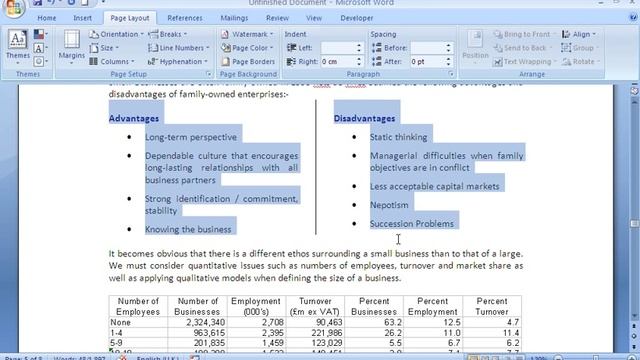Open the Position menu
Viewport: 640px width, 360px height.
[475, 47]
